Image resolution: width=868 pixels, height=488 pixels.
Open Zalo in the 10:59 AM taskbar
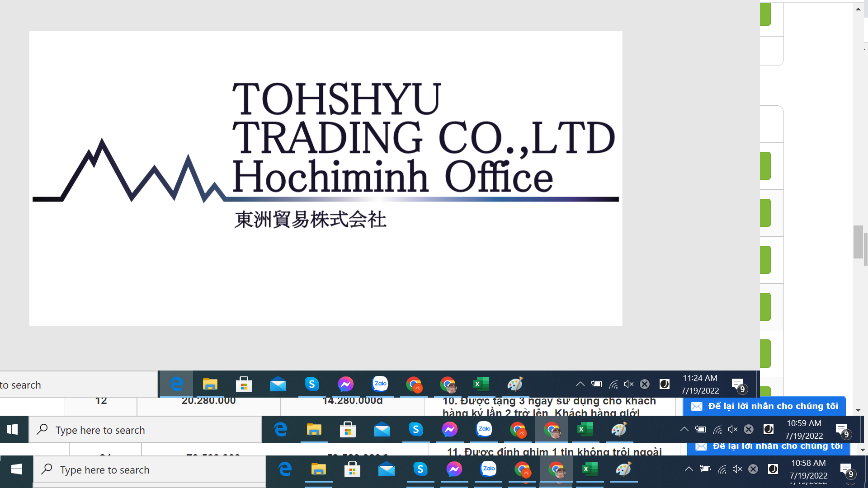coord(484,429)
